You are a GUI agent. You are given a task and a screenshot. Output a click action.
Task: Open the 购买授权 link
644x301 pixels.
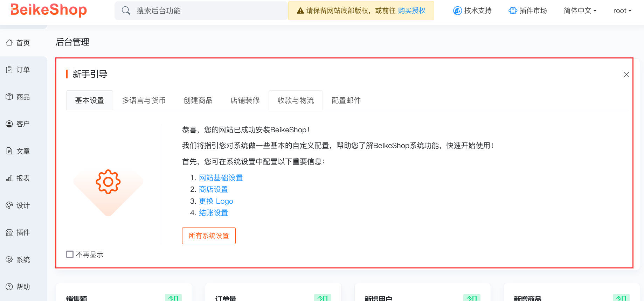(x=412, y=10)
